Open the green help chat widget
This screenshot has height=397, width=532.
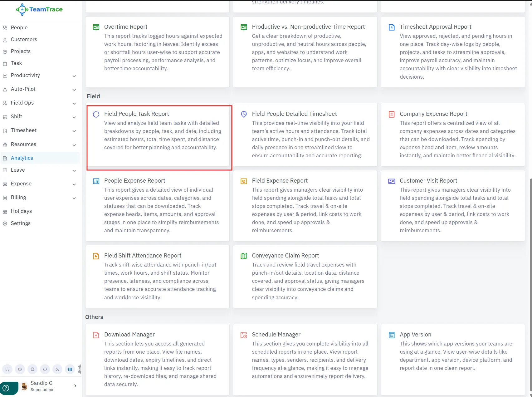[6, 388]
